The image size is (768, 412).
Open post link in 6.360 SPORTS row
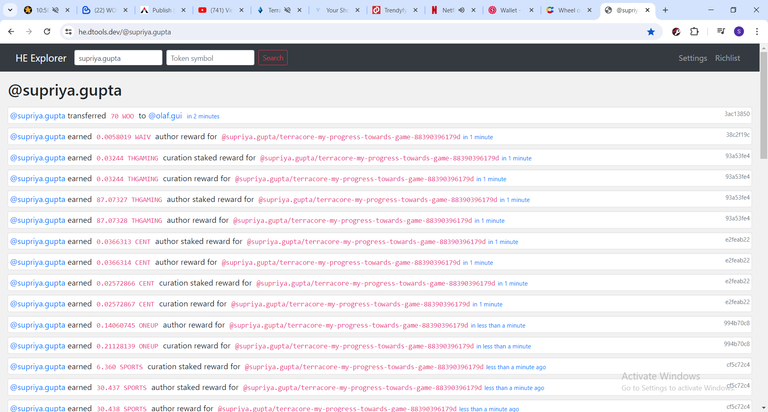(x=364, y=367)
